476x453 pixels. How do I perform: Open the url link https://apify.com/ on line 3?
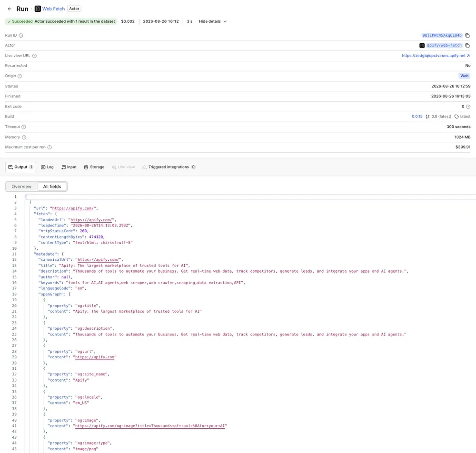(x=73, y=208)
